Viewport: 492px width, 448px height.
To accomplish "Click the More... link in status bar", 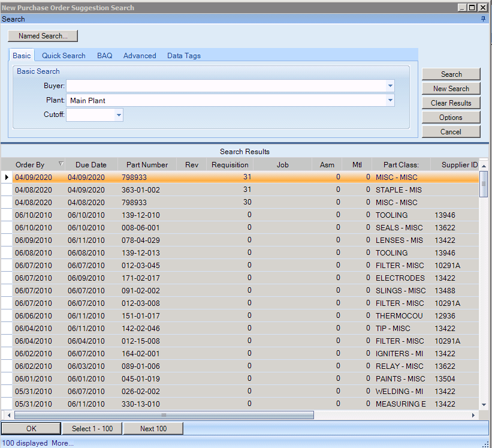I will click(62, 443).
